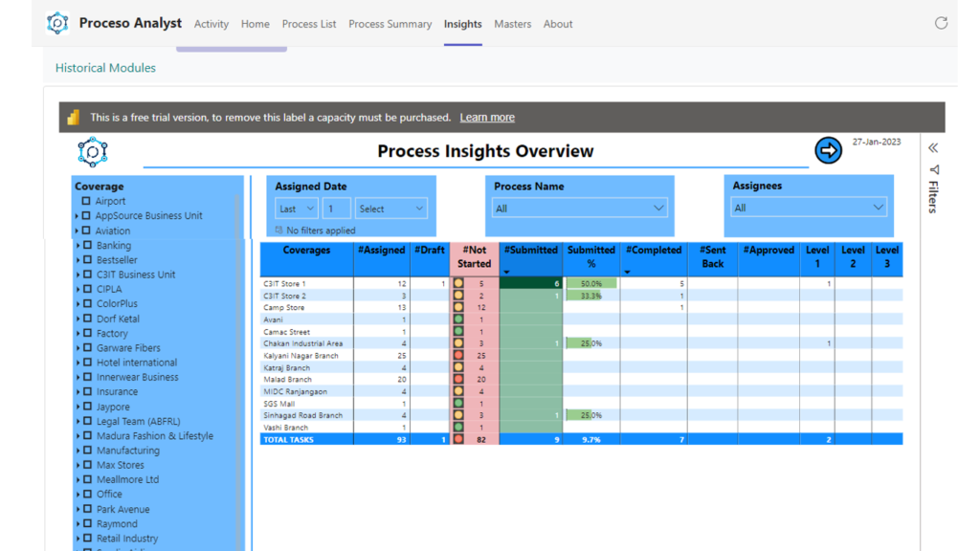Open the Historical Modules link
Viewport: 980px width, 551px height.
(105, 68)
